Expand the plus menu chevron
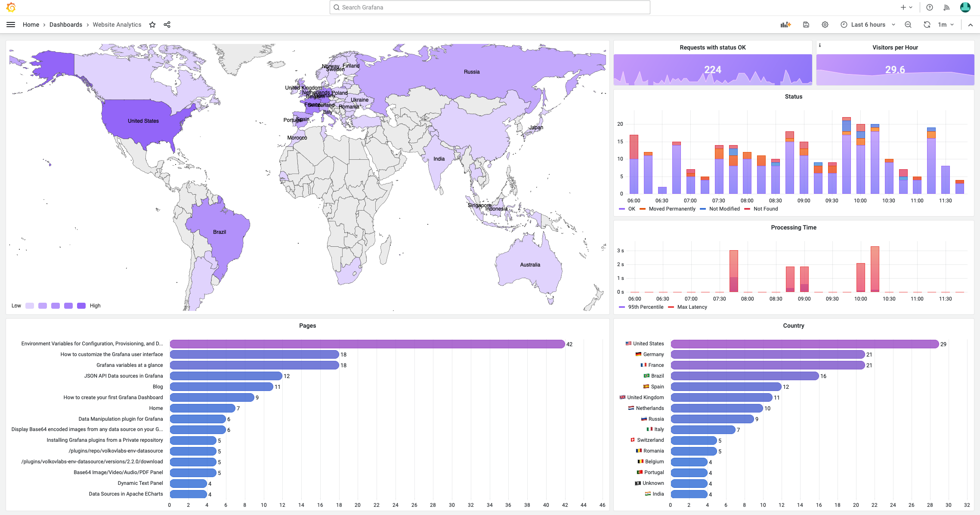The width and height of the screenshot is (980, 515). pos(911,7)
